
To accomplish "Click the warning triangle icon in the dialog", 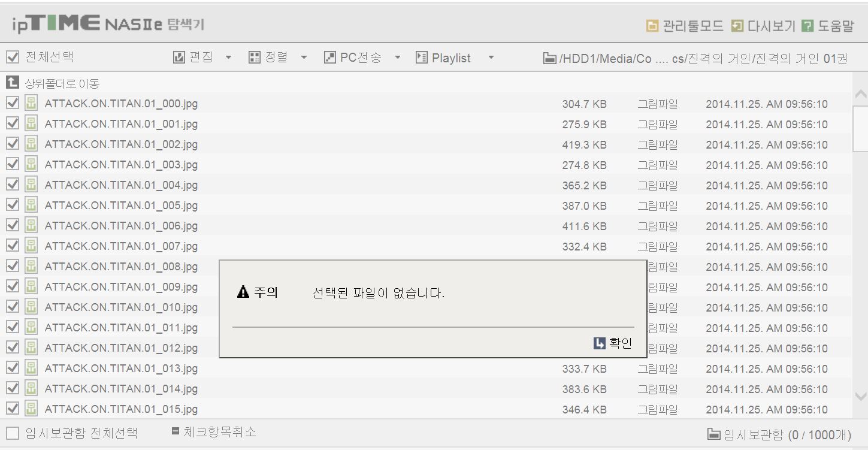I will tap(243, 292).
